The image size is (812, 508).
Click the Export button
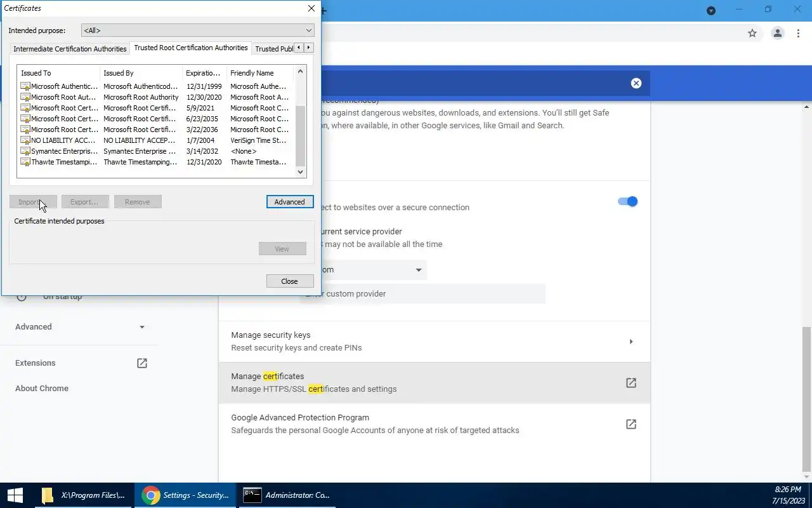(x=84, y=202)
